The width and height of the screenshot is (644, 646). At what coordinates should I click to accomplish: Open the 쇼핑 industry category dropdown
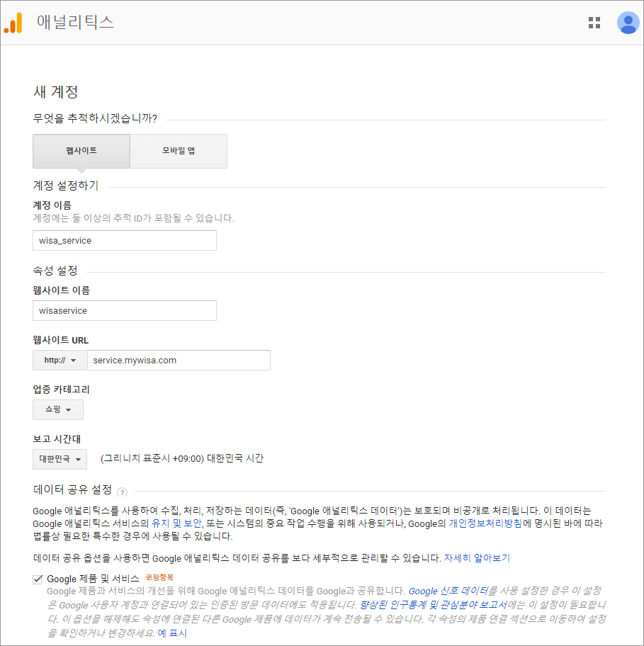tap(58, 409)
